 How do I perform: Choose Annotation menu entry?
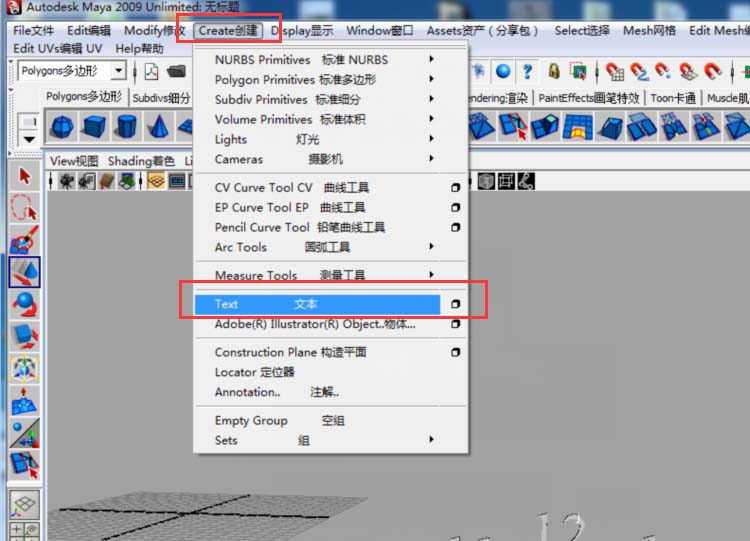(277, 392)
